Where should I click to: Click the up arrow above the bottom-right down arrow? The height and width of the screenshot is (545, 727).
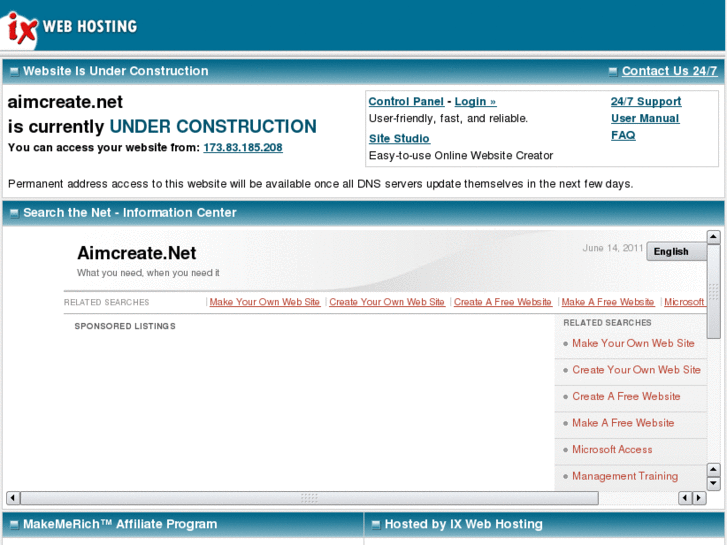713,469
